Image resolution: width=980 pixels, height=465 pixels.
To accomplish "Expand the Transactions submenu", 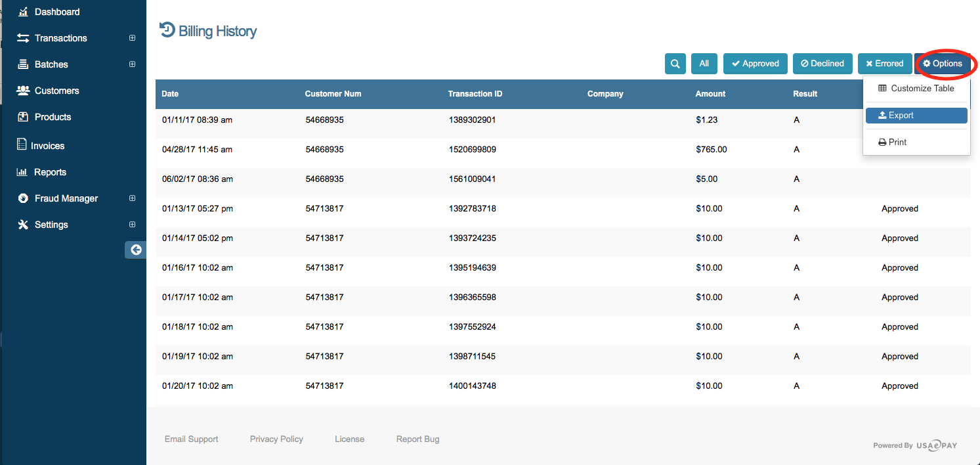I will tap(131, 37).
